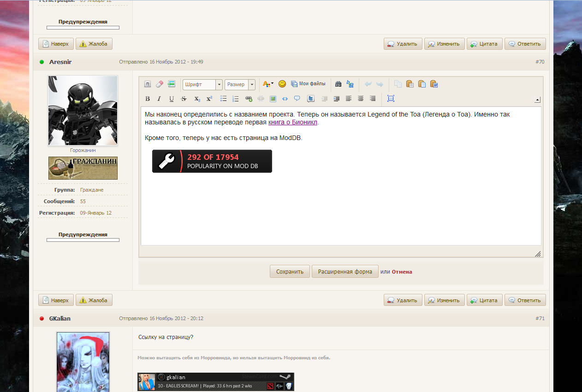
Task: Click the insert image icon
Action: pos(273,99)
